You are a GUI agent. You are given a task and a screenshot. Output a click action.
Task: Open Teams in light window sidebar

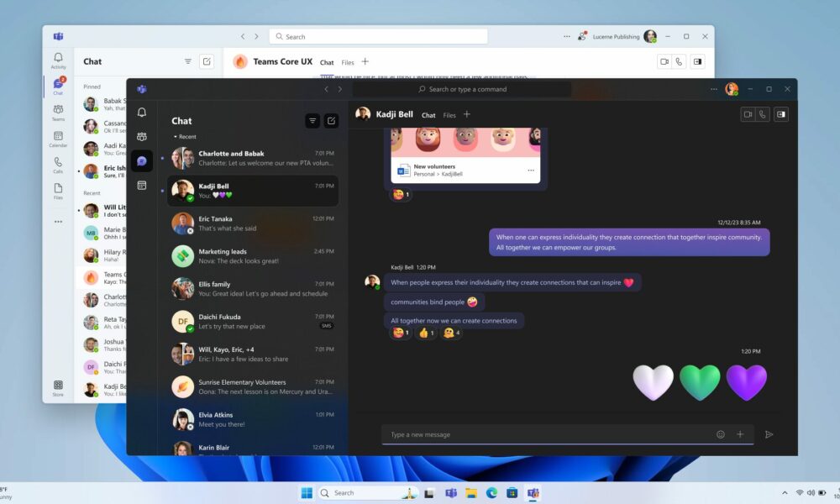pyautogui.click(x=59, y=113)
